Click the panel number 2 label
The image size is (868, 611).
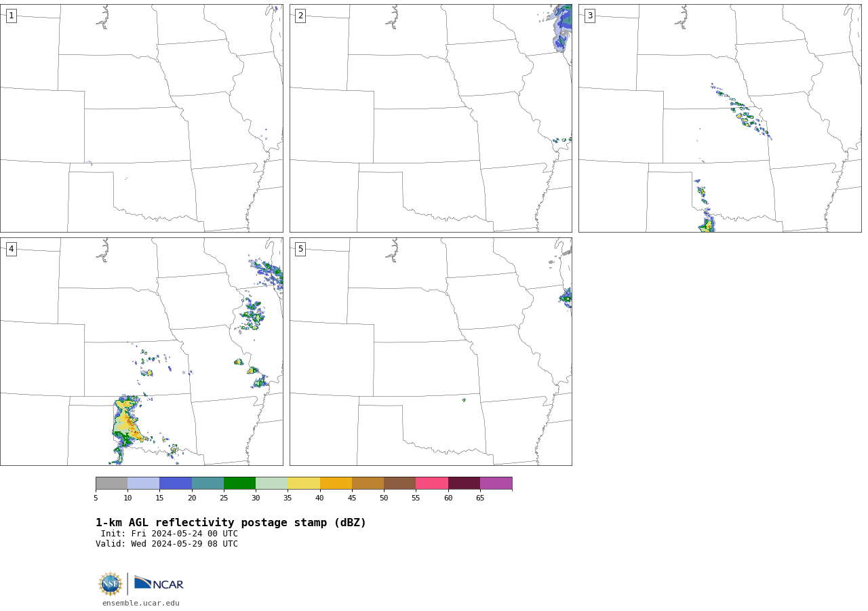point(300,16)
